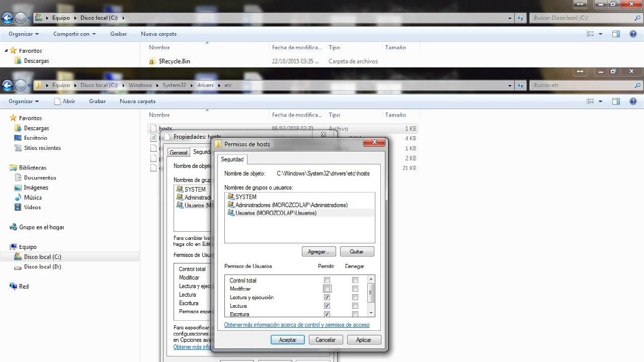Click Forward arrow in Disco local (C:) window
The width and height of the screenshot is (644, 362).
(x=21, y=18)
